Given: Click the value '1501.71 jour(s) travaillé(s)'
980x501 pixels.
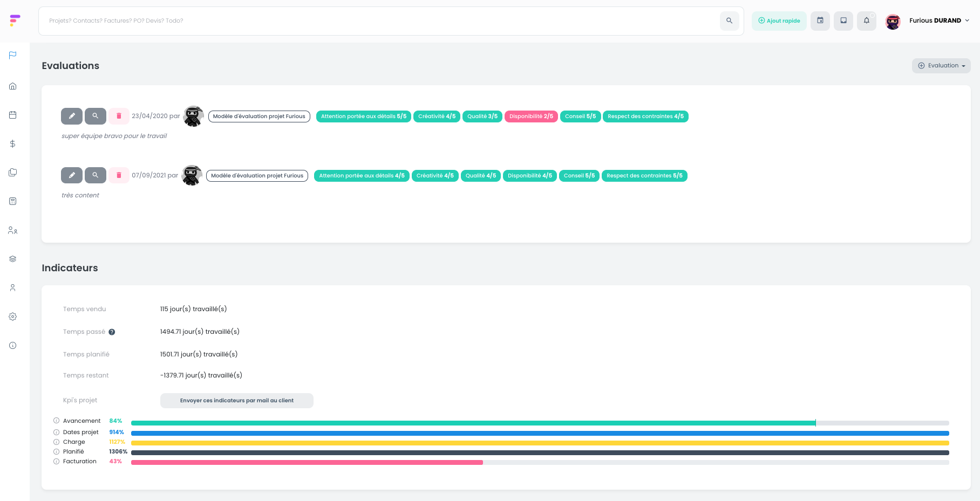Looking at the screenshot, I should pyautogui.click(x=199, y=354).
